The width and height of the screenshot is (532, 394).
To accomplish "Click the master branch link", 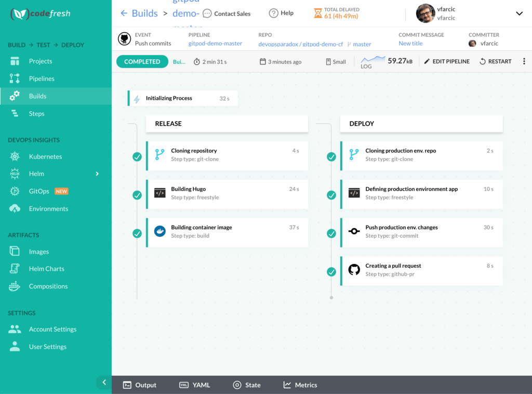I will point(362,44).
